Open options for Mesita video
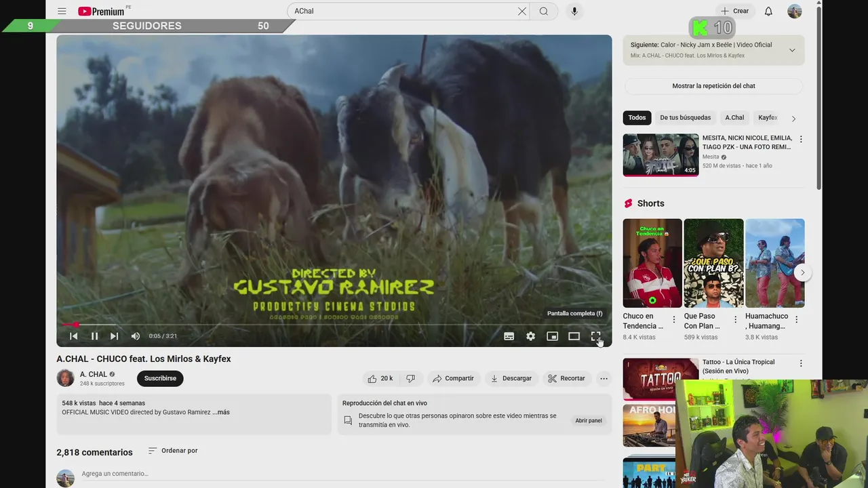 click(x=801, y=139)
